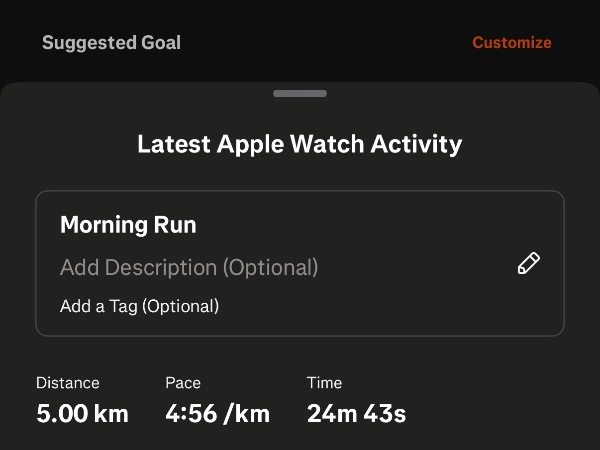Image resolution: width=600 pixels, height=450 pixels.
Task: Click the '/km' unit of the pace
Action: pyautogui.click(x=248, y=413)
